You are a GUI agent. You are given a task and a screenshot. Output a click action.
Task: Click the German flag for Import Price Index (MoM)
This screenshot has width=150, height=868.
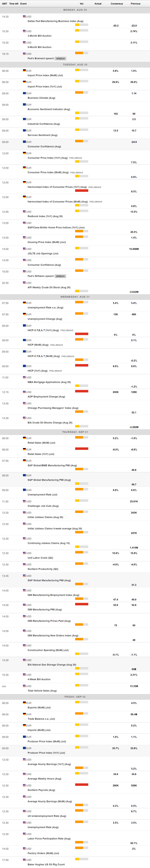[x=24, y=71]
